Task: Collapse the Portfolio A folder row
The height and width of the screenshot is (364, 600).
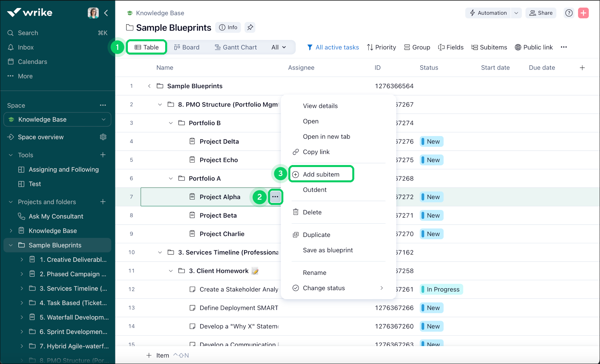Action: [171, 179]
